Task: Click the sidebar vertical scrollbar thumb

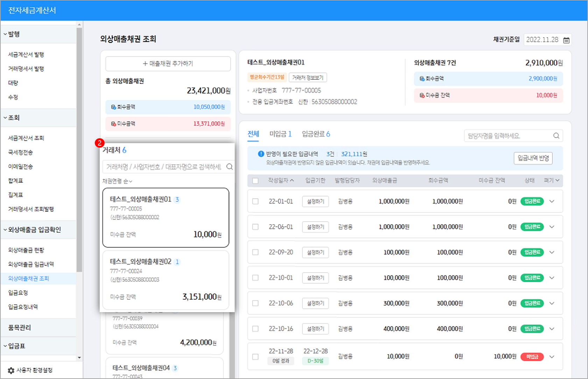Action: 79,150
